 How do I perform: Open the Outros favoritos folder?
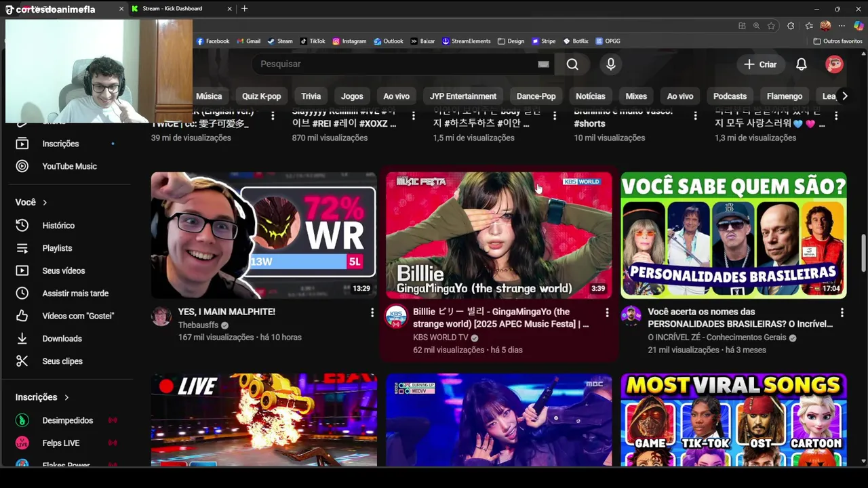[837, 41]
